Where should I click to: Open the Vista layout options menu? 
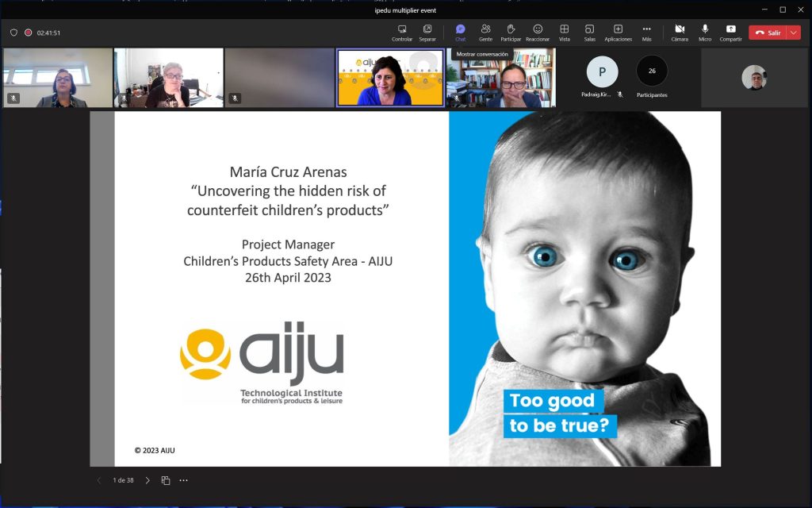564,33
